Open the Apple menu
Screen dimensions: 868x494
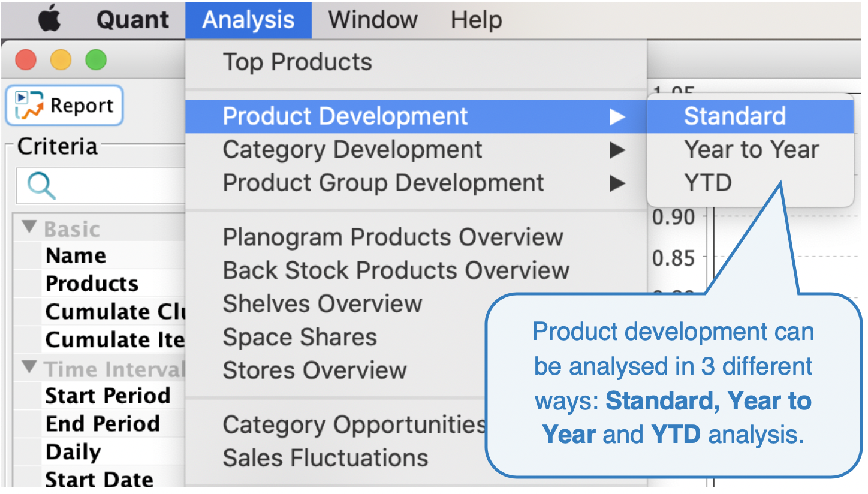(x=50, y=20)
